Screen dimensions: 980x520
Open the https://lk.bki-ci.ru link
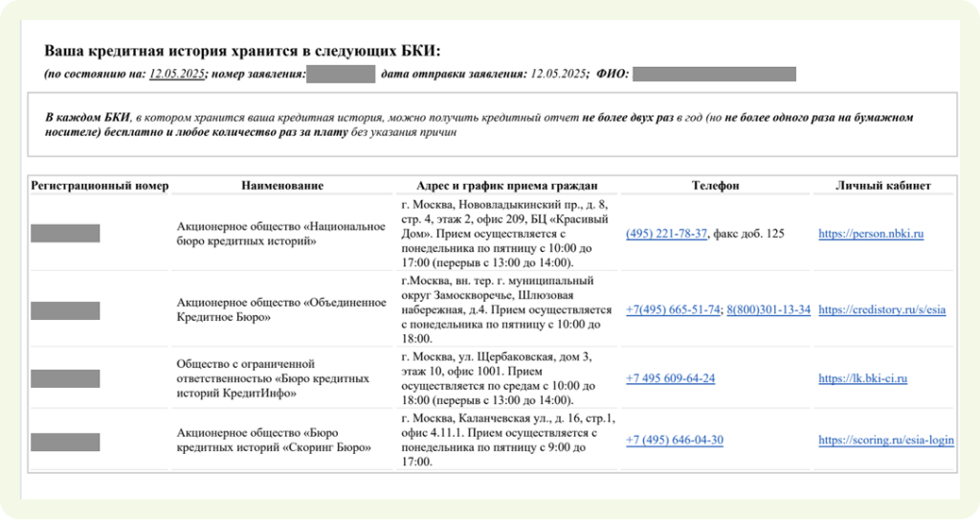[862, 378]
